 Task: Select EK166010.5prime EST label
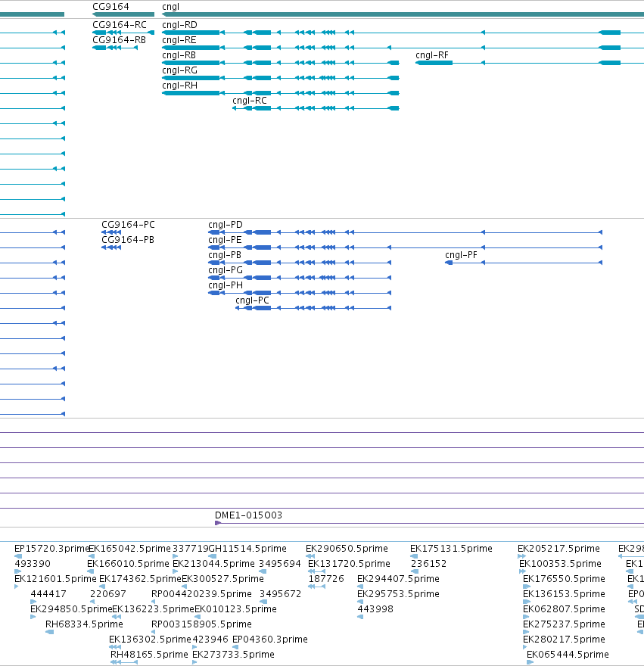128,564
